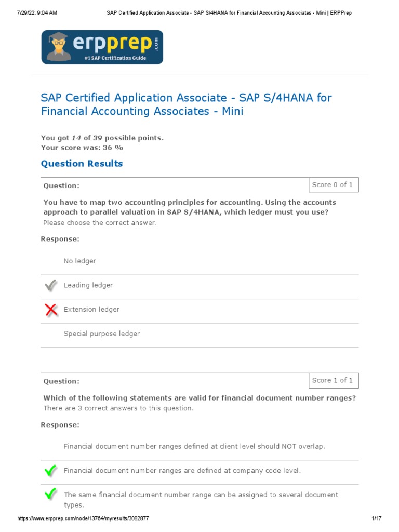Select the 'No ledger' answer option

point(79,261)
